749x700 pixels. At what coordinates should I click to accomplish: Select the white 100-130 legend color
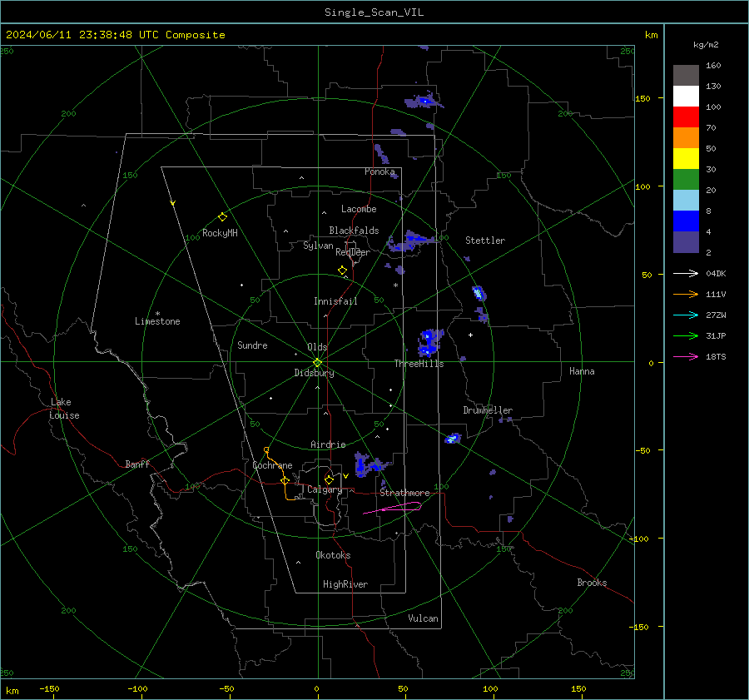click(686, 97)
